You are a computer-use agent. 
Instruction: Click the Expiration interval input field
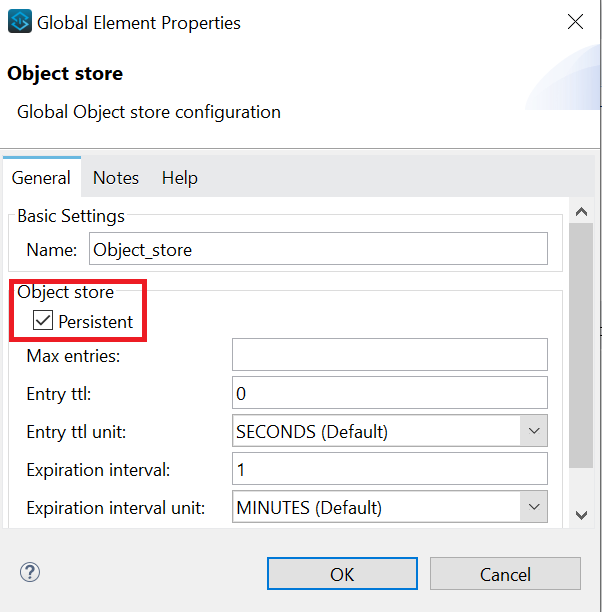pyautogui.click(x=389, y=469)
